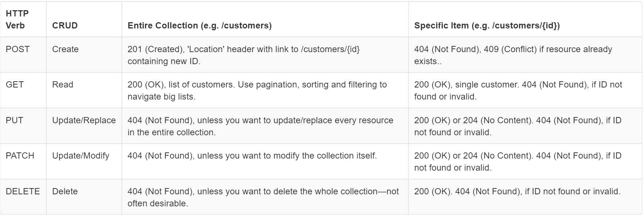Screen dimensions: 644x218
Task: Select the DELETE verb cell
Action: click(23, 191)
